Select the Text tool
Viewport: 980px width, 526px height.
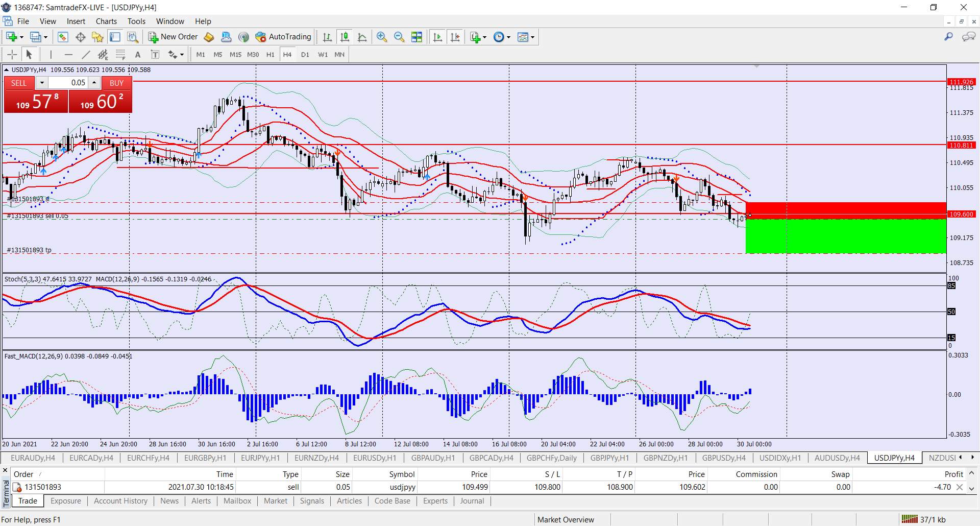137,54
